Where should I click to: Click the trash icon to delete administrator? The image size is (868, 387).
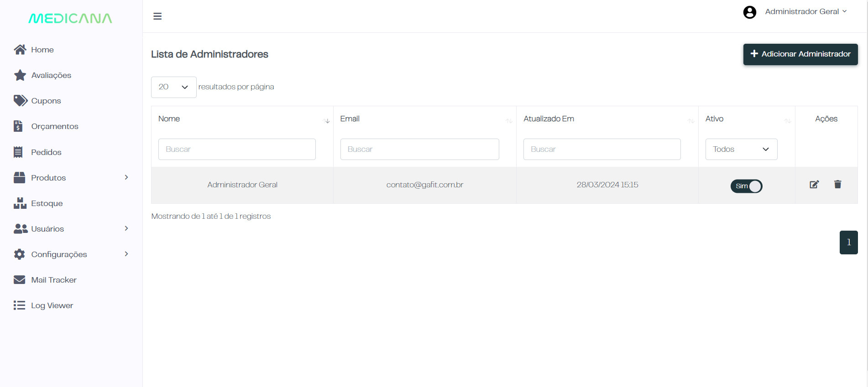click(837, 185)
